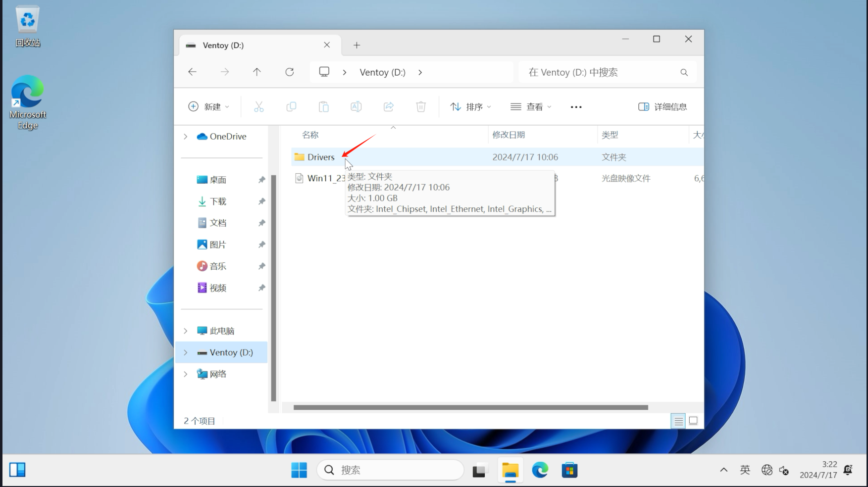Open the Widgets panel on taskbar

tap(17, 470)
